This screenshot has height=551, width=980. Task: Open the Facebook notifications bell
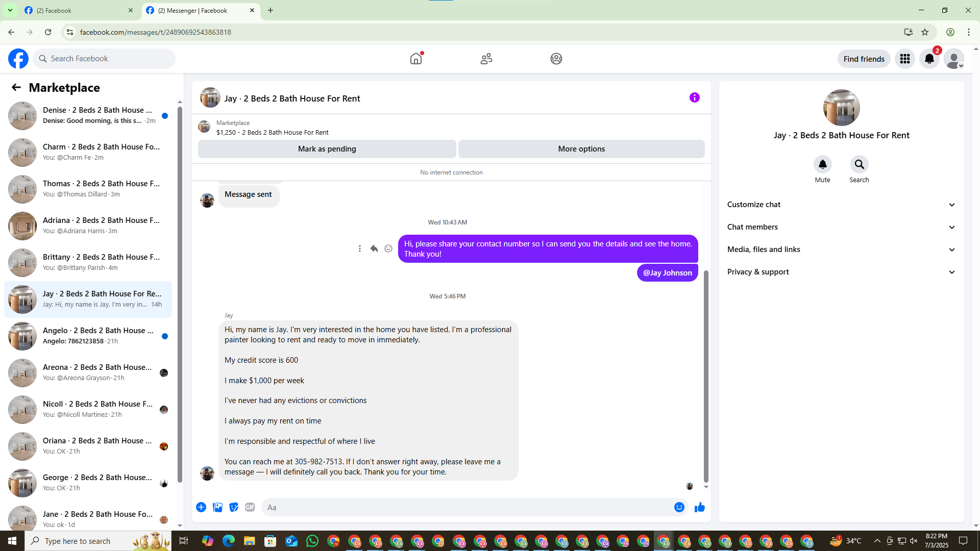pos(929,59)
